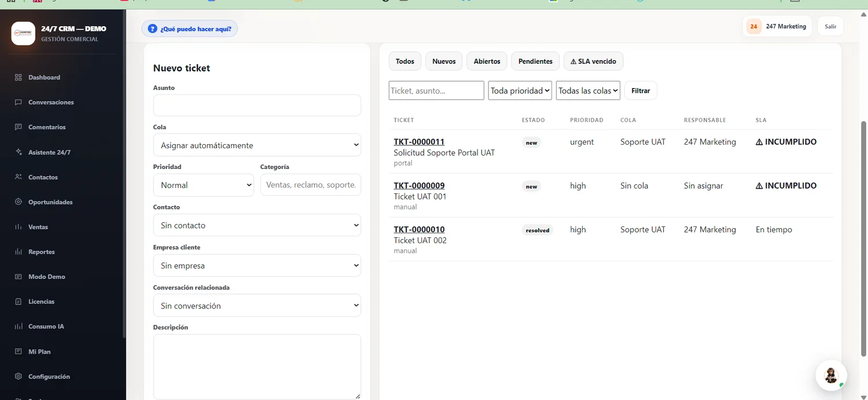Click the Ventas bar chart icon
Screen dimensions: 868x400
coord(19,227)
